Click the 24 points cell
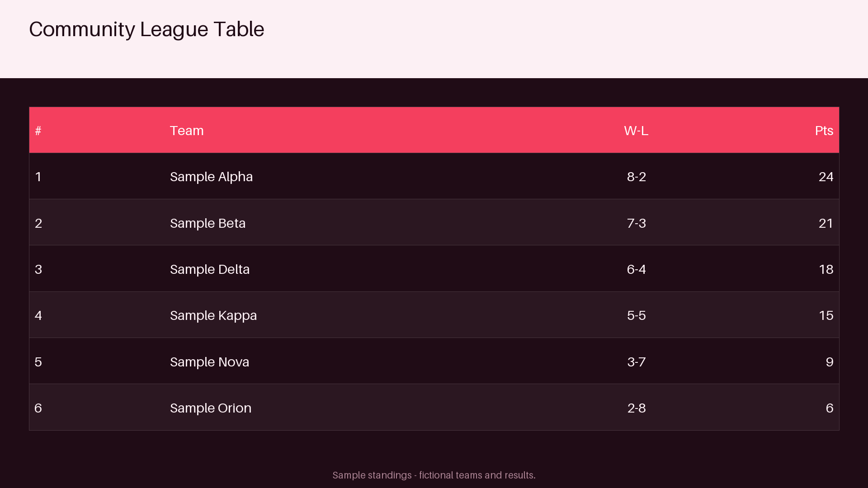Image resolution: width=868 pixels, height=488 pixels. tap(826, 177)
